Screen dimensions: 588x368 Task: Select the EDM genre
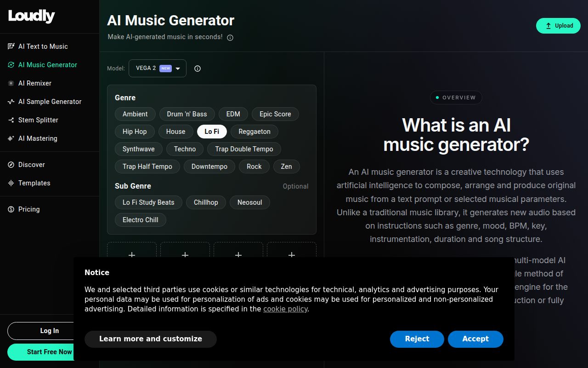[233, 114]
